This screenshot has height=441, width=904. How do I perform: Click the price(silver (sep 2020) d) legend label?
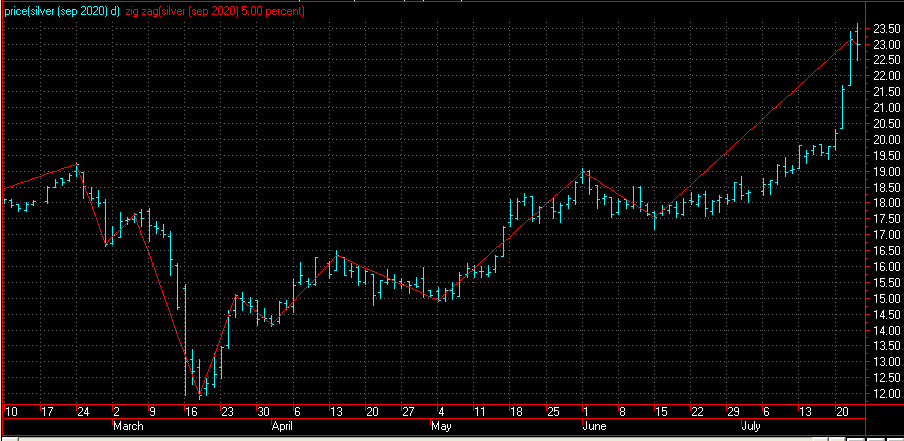[x=62, y=12]
